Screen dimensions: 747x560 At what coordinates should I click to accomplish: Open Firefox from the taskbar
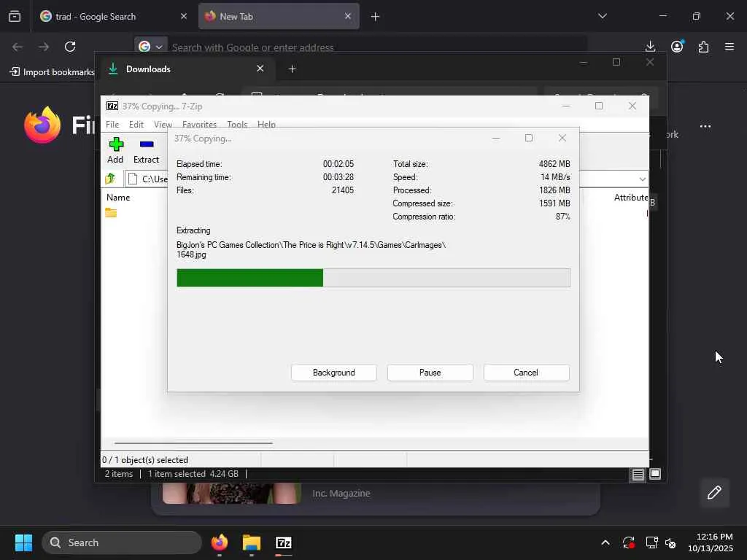coord(220,542)
